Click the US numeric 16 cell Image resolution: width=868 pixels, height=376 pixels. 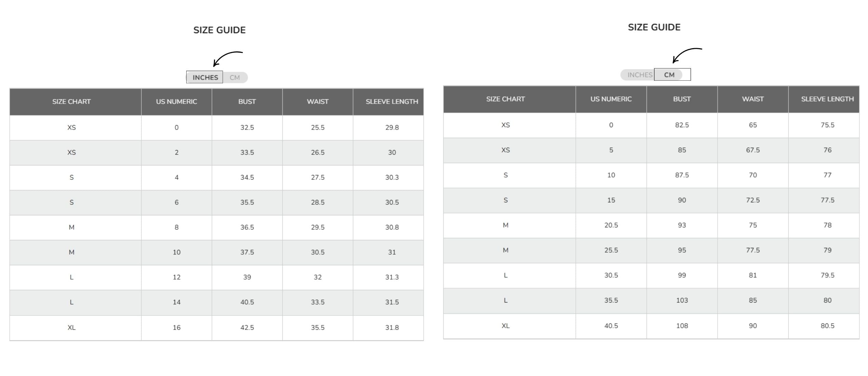(176, 327)
